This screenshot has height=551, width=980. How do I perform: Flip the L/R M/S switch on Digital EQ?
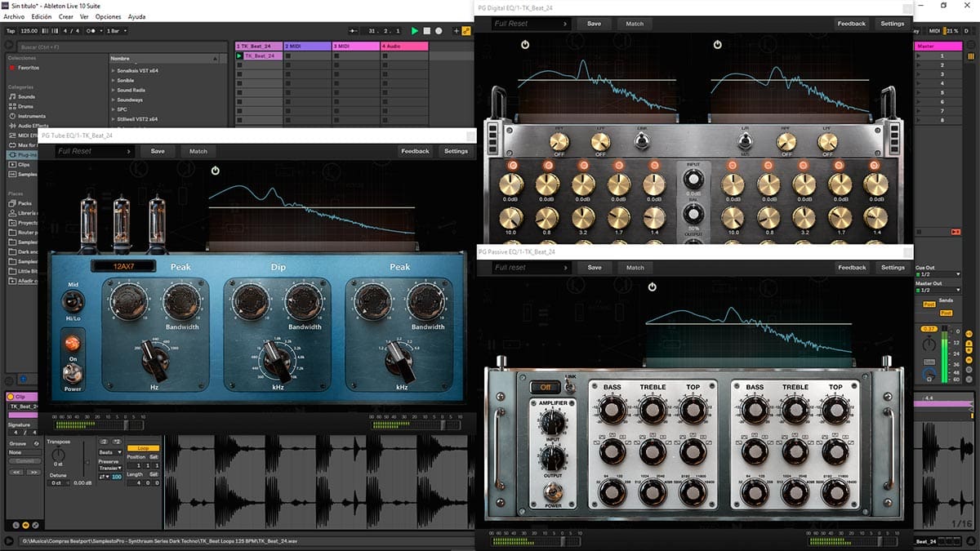[x=746, y=141]
